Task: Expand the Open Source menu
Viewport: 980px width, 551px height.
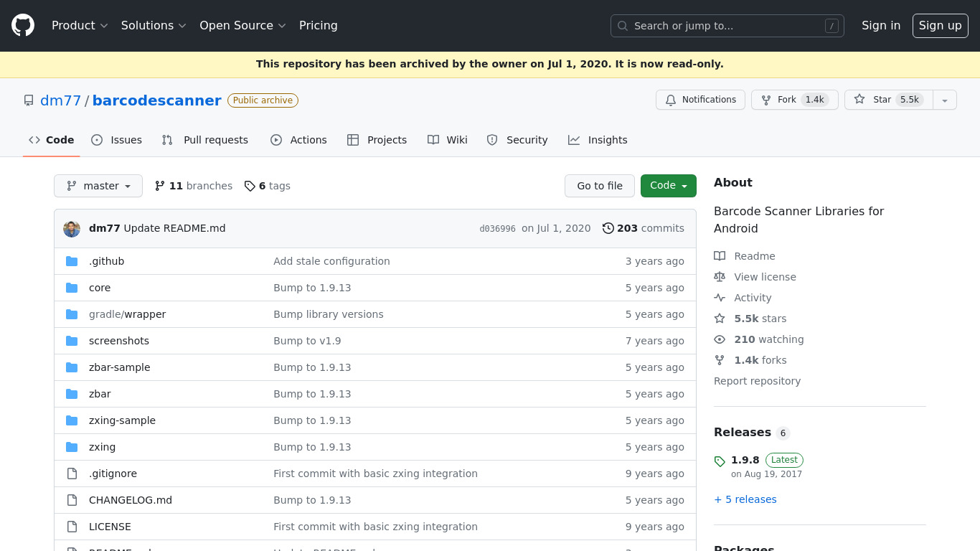Action: [242, 26]
